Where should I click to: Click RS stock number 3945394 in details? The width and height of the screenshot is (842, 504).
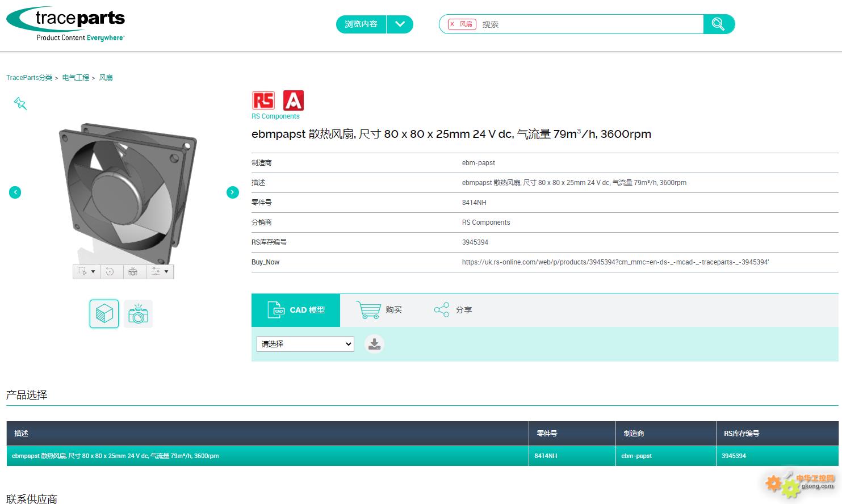(x=475, y=242)
